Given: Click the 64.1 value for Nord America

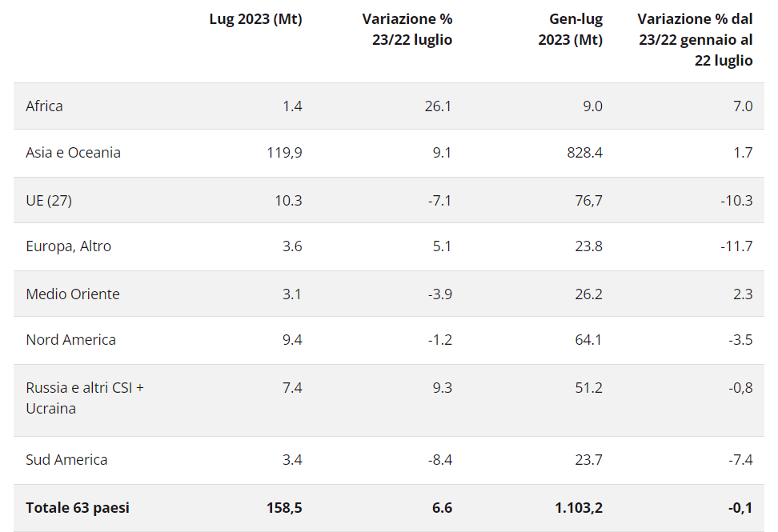Looking at the screenshot, I should point(588,340).
